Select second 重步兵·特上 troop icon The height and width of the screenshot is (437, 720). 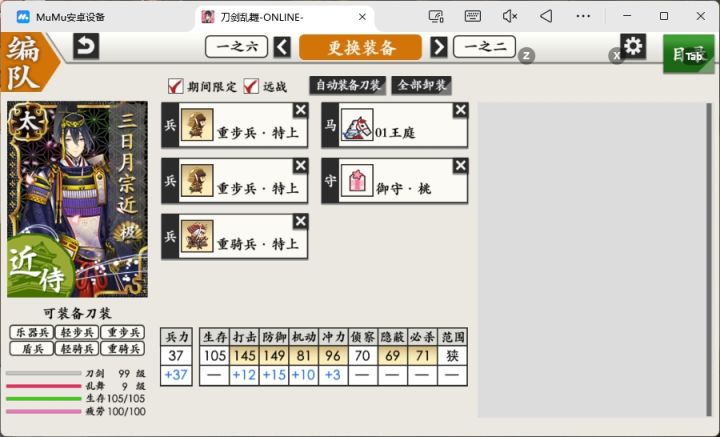(x=197, y=180)
